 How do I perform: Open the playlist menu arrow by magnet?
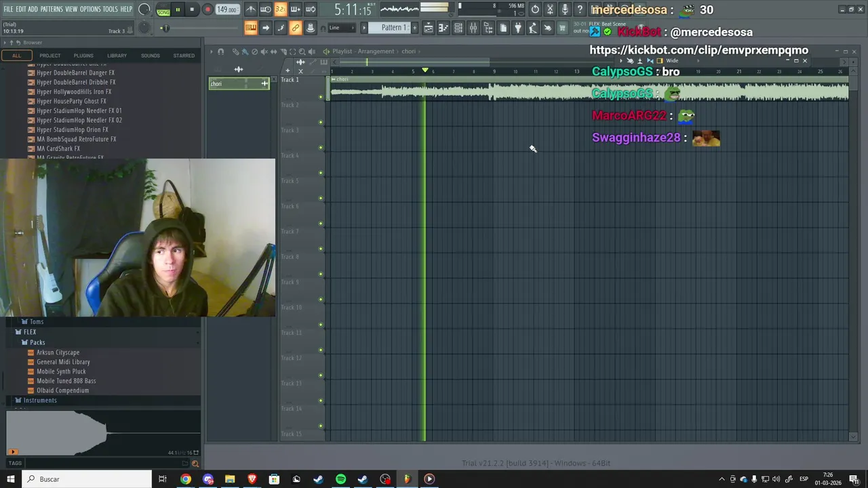pos(211,52)
